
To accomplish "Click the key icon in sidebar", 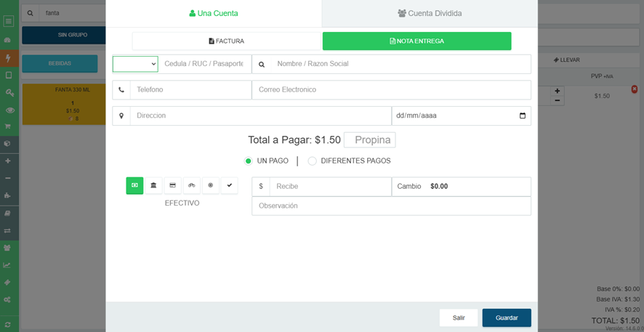I will [x=9, y=93].
